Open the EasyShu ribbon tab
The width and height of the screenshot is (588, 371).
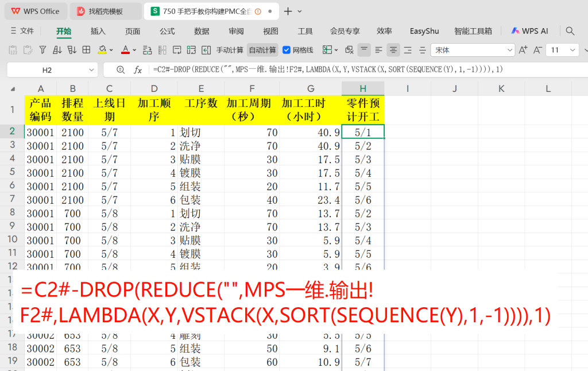[x=424, y=31]
